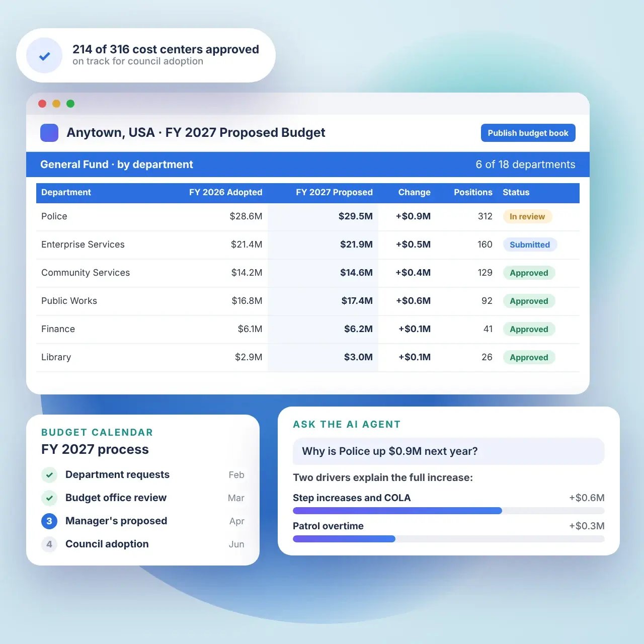Sort by FY 2026 Adopted column header
This screenshot has width=644, height=644.
[225, 192]
